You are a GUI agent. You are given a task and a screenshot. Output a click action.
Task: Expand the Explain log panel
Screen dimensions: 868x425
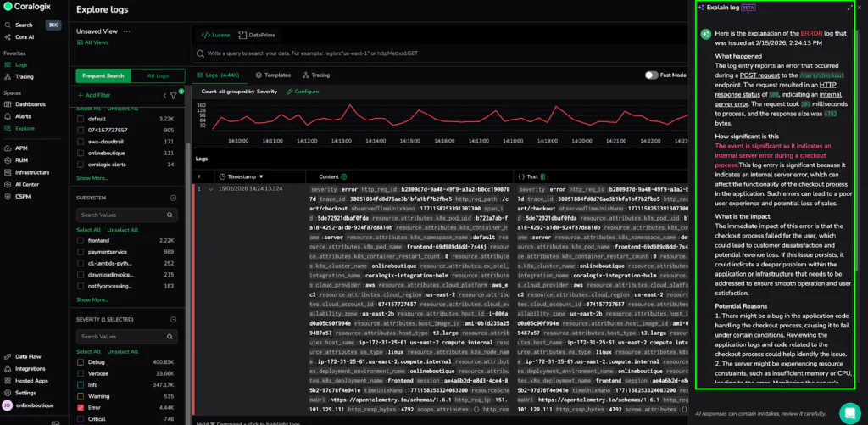tap(849, 7)
